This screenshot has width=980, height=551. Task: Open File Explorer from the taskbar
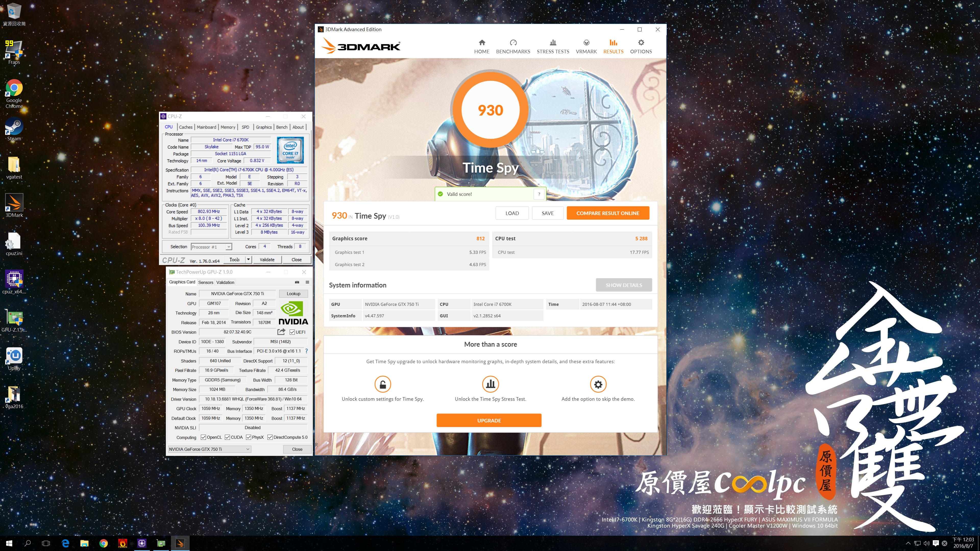tap(84, 543)
